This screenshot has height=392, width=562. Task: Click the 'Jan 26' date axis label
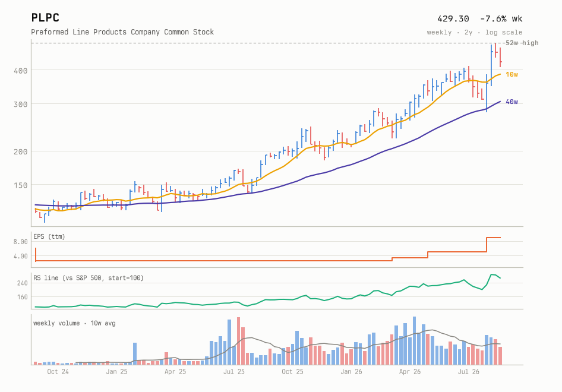351,372
